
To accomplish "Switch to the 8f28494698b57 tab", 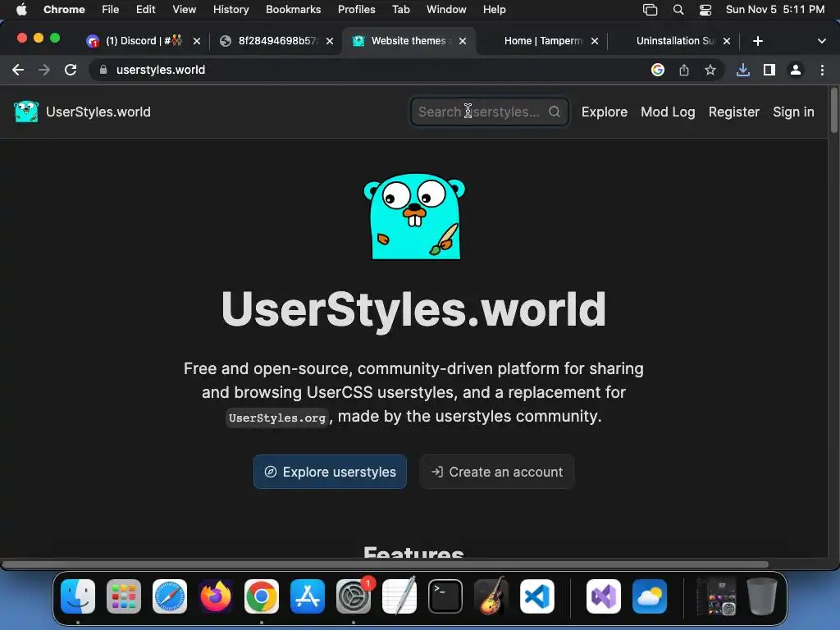I will pos(277,41).
